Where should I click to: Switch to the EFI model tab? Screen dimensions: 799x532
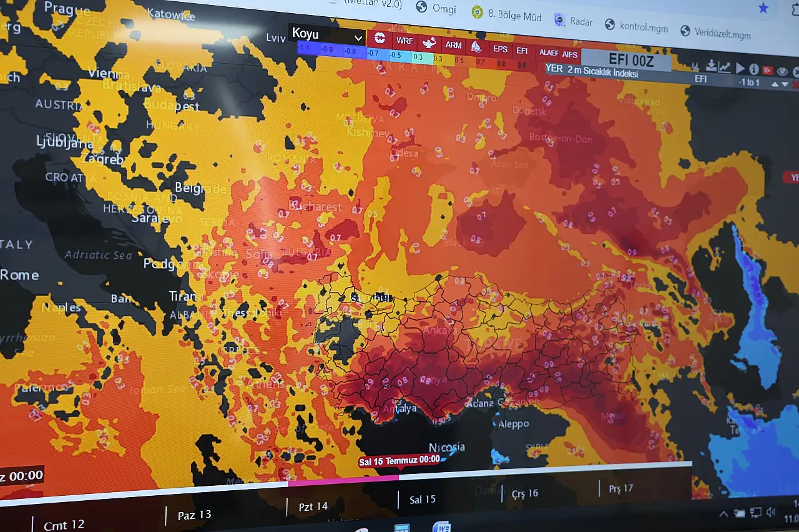[x=522, y=51]
